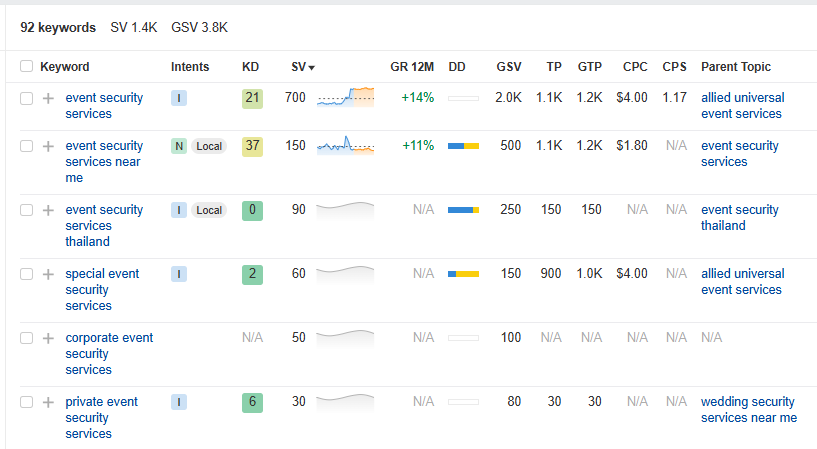Add private event security services using plus icon
Viewport: 817px width, 449px height.
point(48,403)
